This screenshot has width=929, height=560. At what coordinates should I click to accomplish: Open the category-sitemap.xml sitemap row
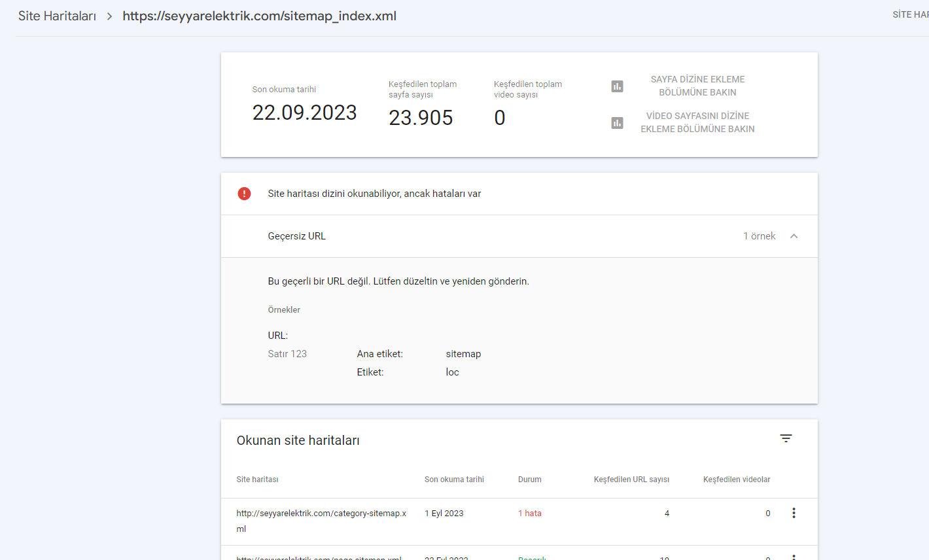(x=519, y=521)
